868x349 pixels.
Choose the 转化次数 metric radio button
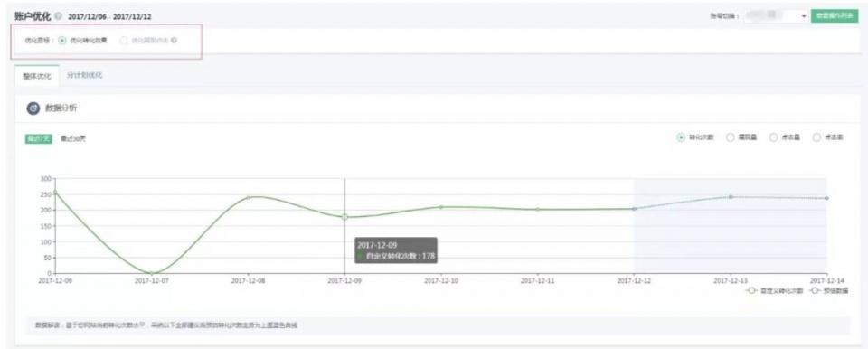pyautogui.click(x=682, y=137)
